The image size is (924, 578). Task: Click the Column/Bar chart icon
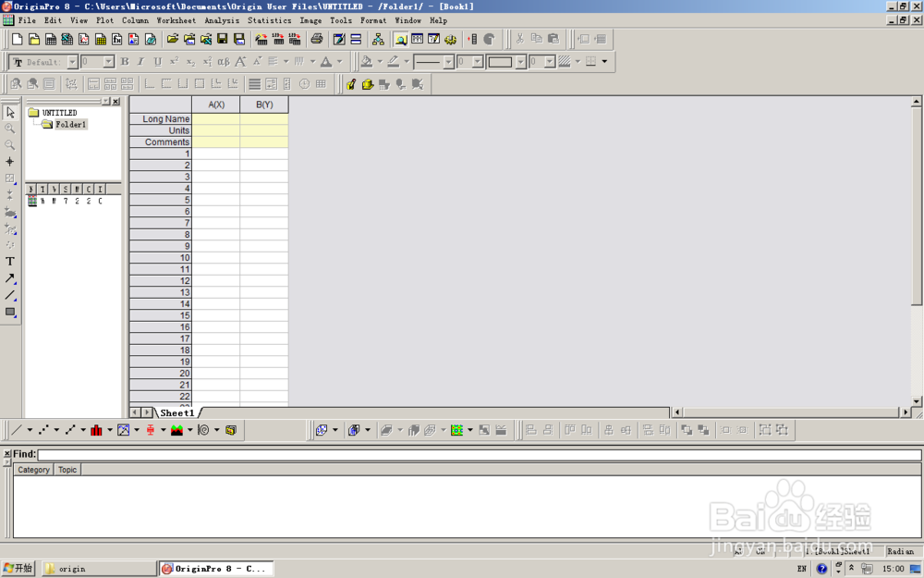97,430
